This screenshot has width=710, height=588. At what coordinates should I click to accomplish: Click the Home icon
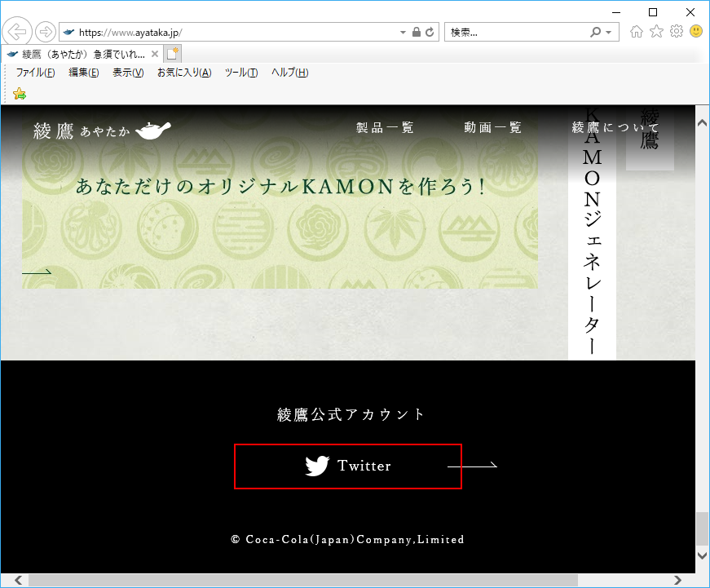(x=636, y=31)
